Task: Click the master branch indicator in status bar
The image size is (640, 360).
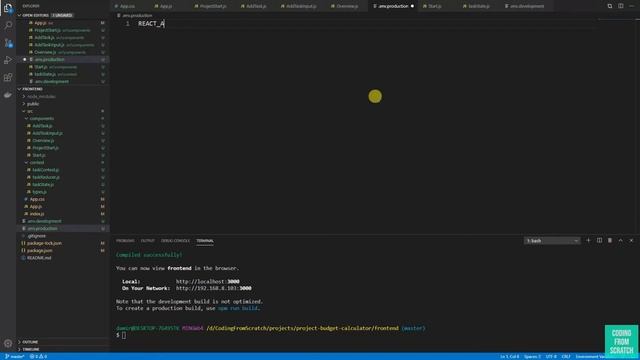Action: [x=15, y=356]
